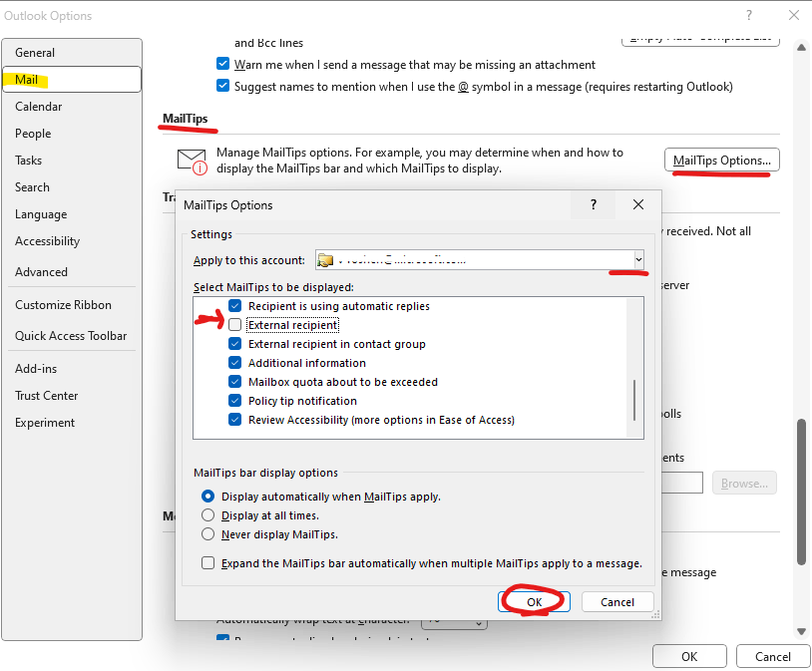Open the Add-ins category
Screen dimensions: 812x671
[x=72, y=369]
